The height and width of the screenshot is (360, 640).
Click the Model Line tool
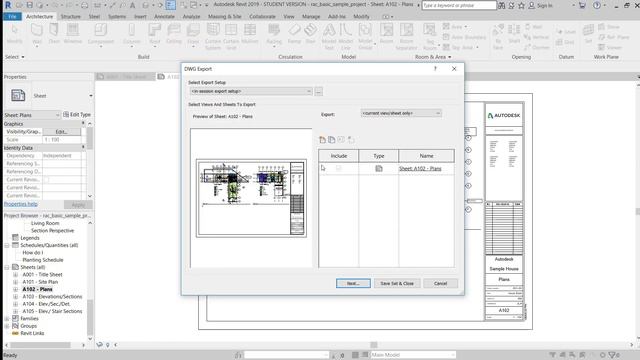click(346, 36)
